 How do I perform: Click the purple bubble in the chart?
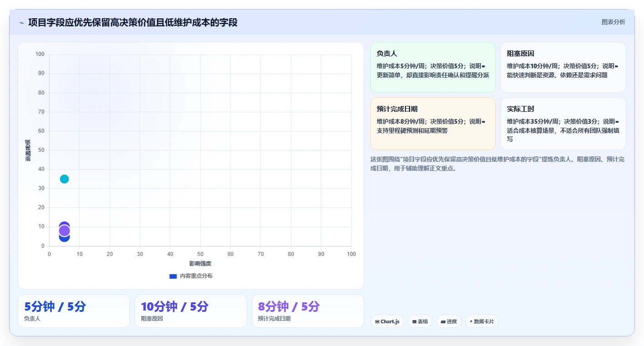tap(65, 231)
